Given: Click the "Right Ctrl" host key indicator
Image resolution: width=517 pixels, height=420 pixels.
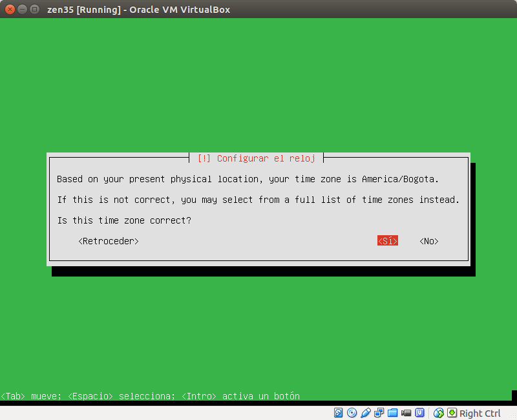Looking at the screenshot, I should [480, 413].
